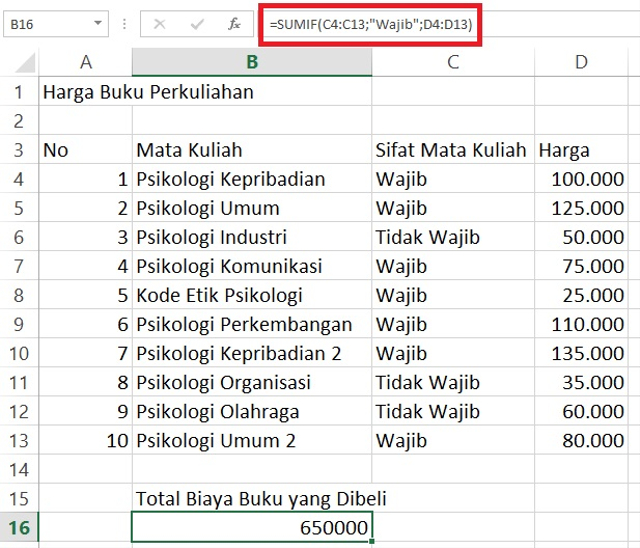
Task: Click the Cancel (X) formula bar icon
Action: pos(159,24)
